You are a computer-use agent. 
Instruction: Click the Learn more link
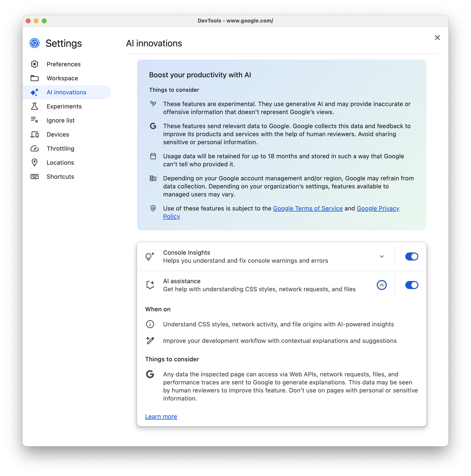(161, 416)
